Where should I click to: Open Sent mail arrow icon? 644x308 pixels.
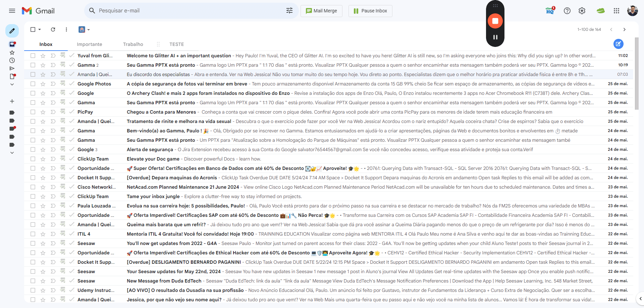12,68
